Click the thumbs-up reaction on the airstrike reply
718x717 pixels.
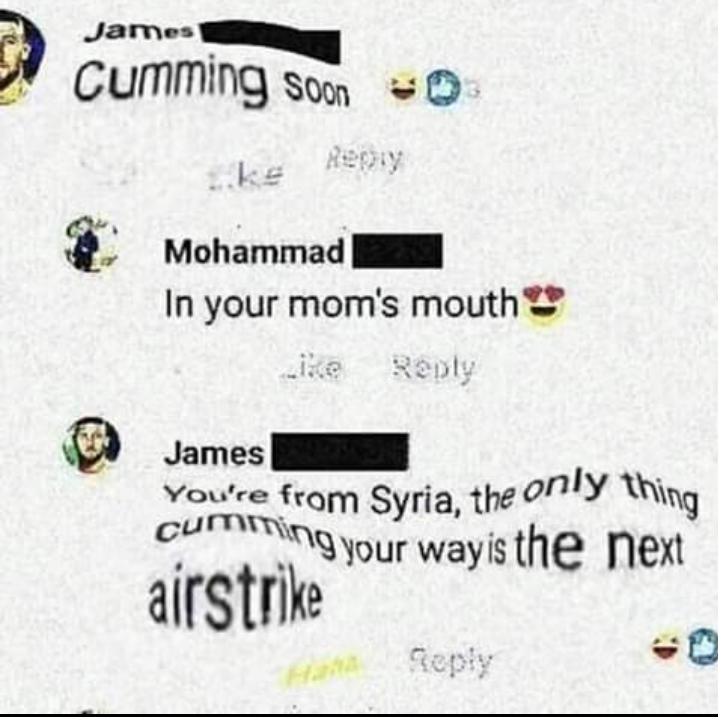pos(703,646)
